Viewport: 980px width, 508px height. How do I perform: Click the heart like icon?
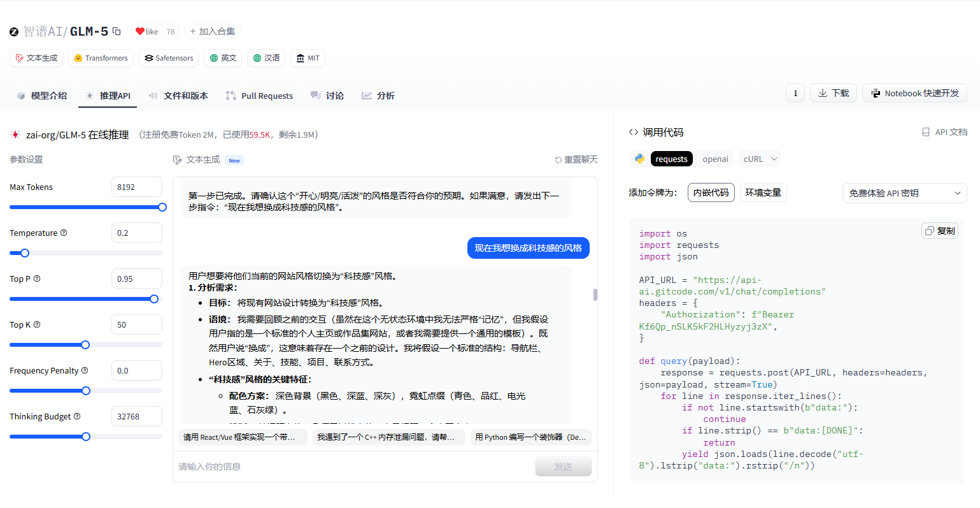click(139, 31)
